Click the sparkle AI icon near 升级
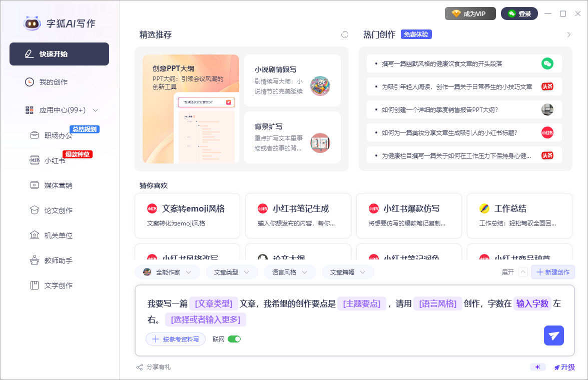Viewport: 588px width, 380px height. (x=538, y=367)
